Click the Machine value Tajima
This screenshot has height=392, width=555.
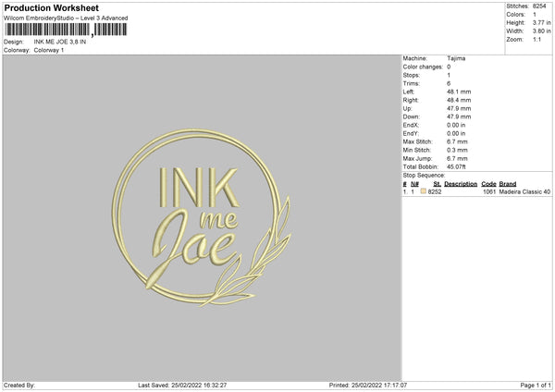tap(456, 58)
